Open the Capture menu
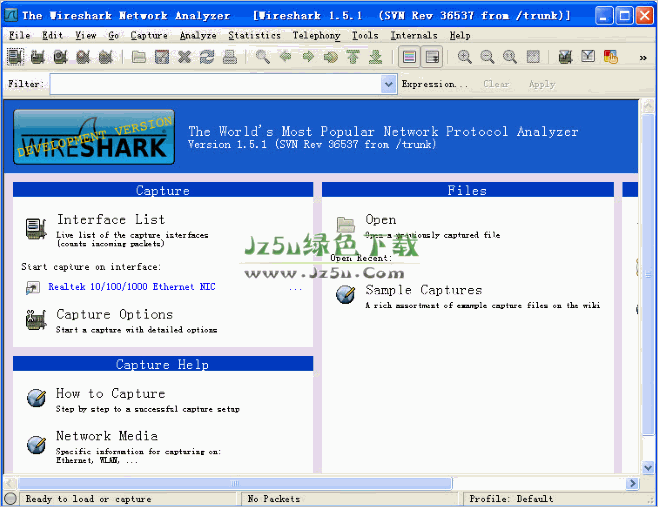 coord(149,35)
